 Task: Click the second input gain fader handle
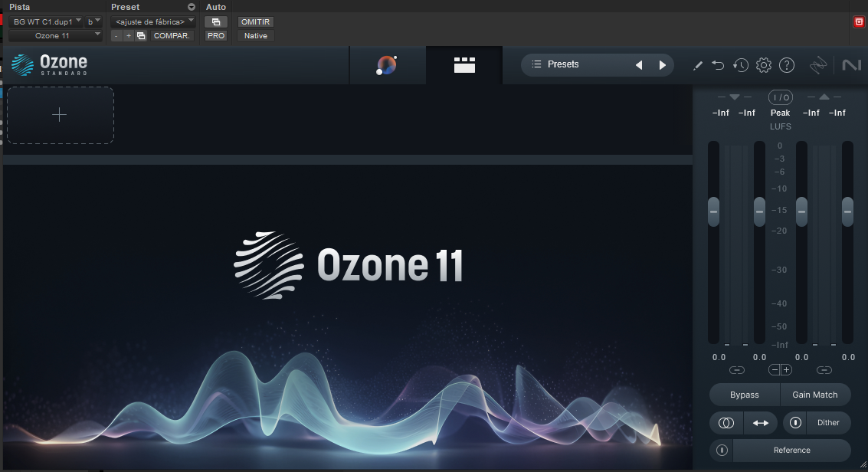(759, 212)
